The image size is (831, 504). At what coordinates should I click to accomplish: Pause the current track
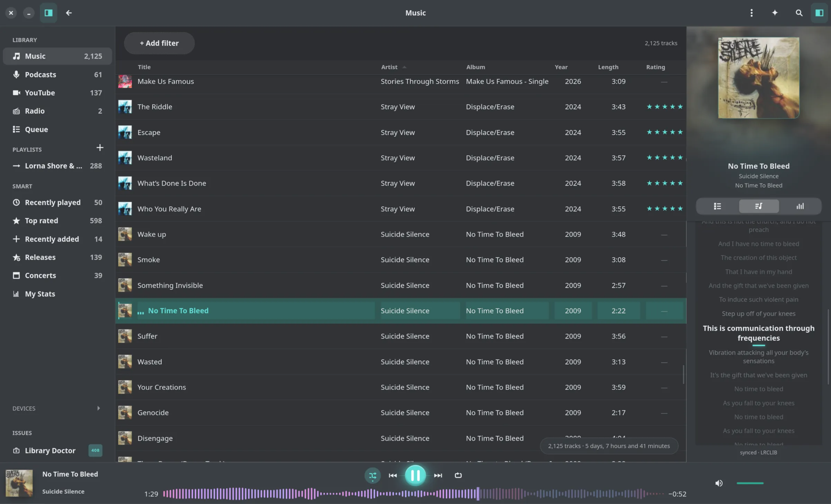(415, 476)
